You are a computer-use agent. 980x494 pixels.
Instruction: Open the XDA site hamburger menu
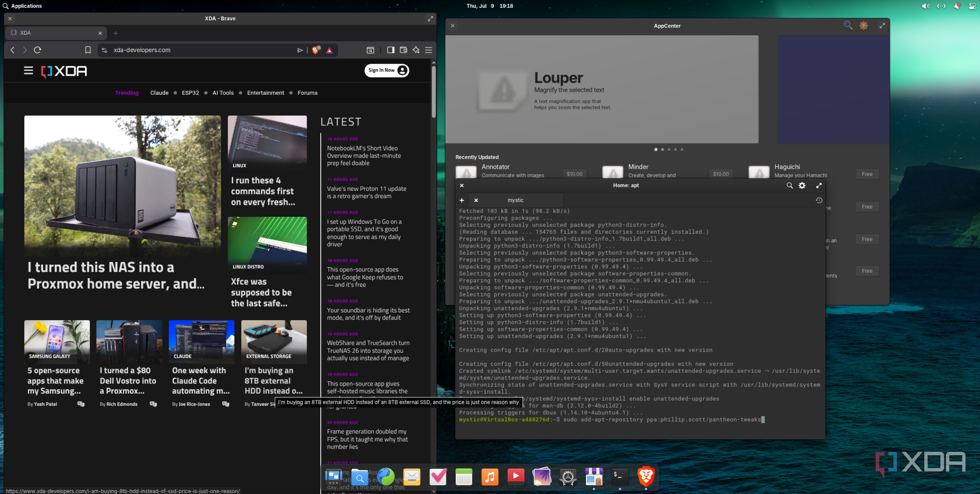coord(28,71)
